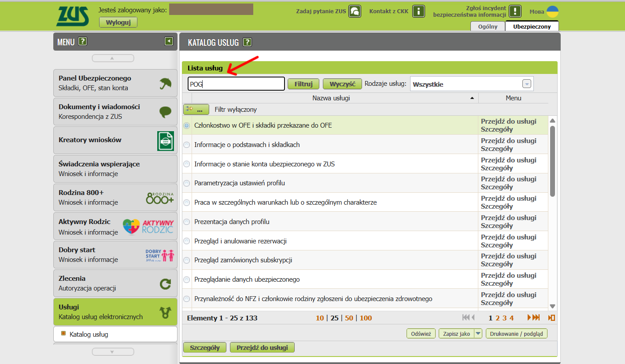
Task: Switch language via Ukrainian flag icon
Action: tap(552, 11)
